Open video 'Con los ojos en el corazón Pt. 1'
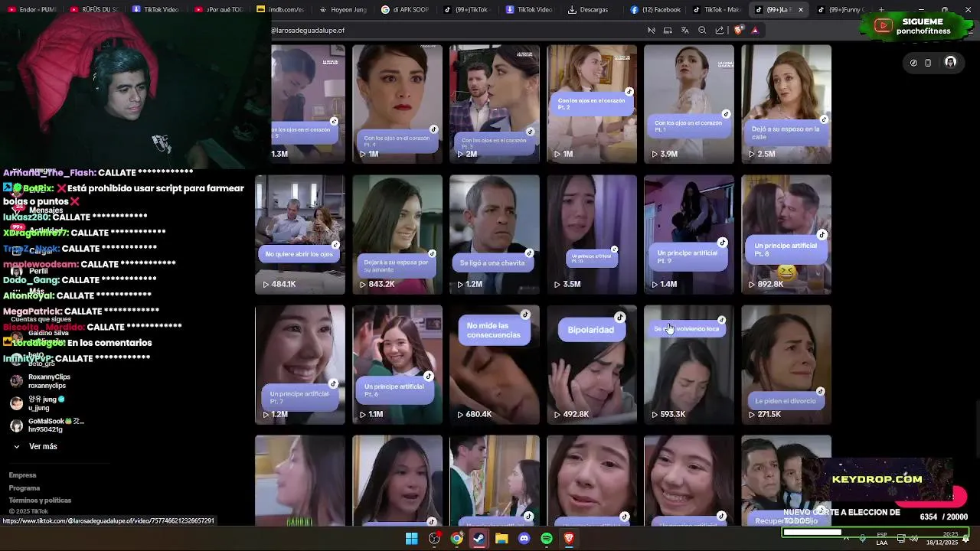Image resolution: width=980 pixels, height=551 pixels. (689, 104)
